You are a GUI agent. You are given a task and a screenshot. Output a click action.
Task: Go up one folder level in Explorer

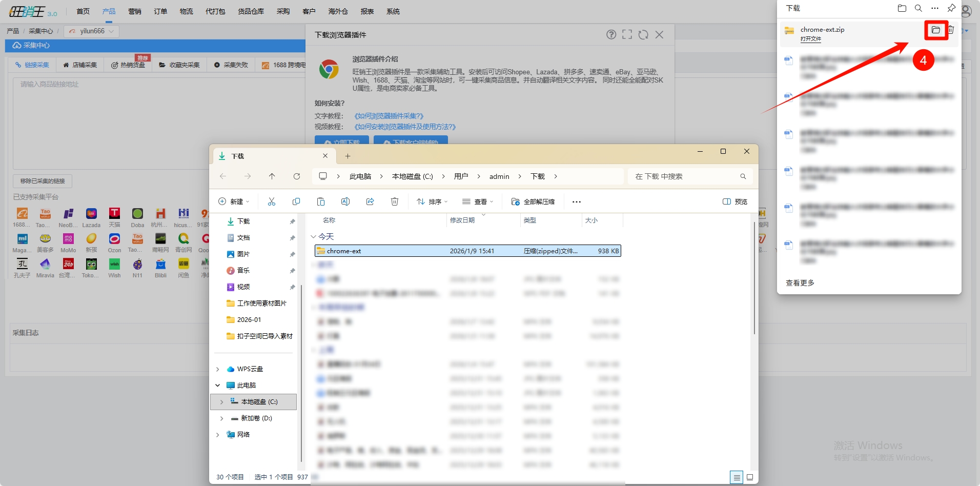[272, 176]
